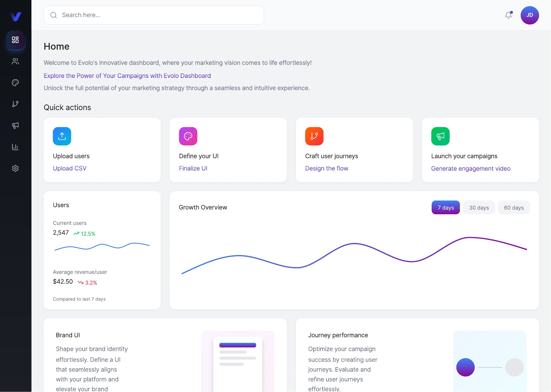Open the JD profile avatar
551x392 pixels.
tap(530, 15)
